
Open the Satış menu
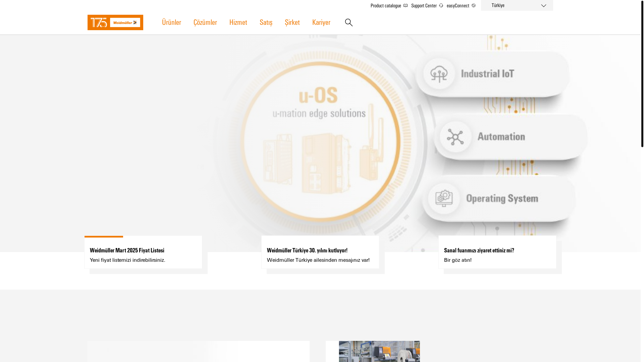(266, 22)
